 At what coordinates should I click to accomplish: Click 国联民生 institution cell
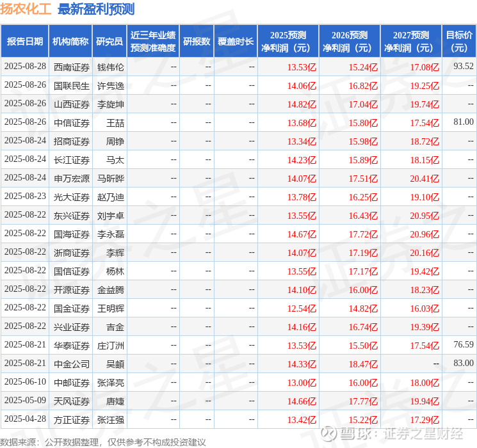coord(72,86)
